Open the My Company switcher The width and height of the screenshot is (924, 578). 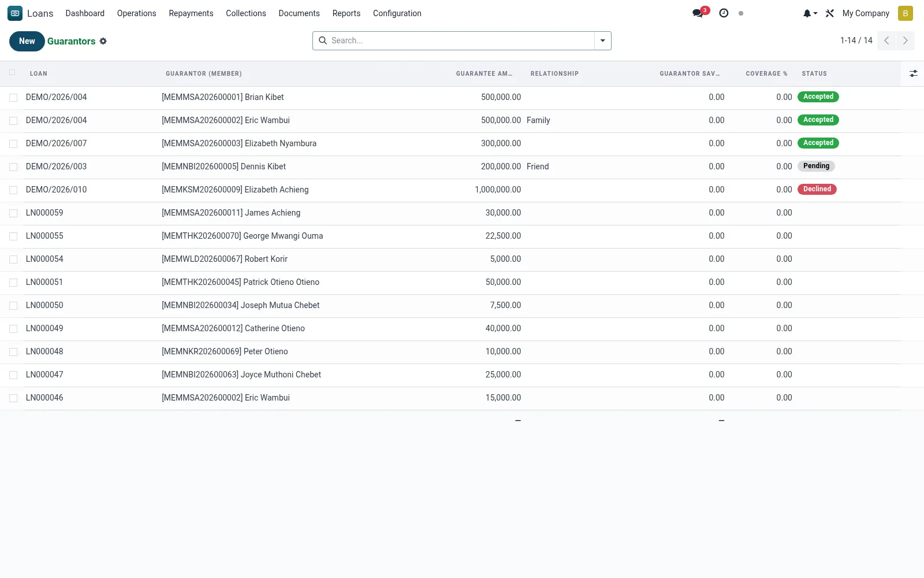pos(866,13)
